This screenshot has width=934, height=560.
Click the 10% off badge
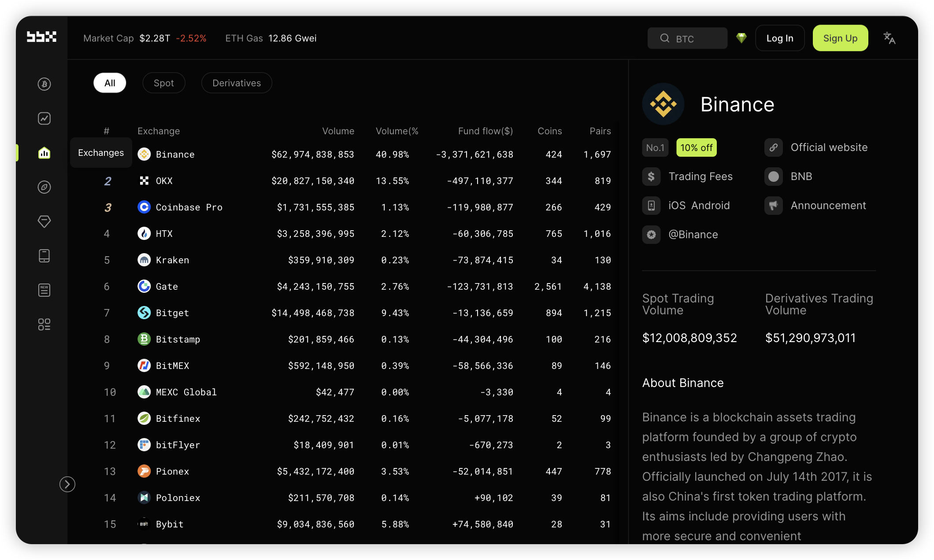click(697, 147)
